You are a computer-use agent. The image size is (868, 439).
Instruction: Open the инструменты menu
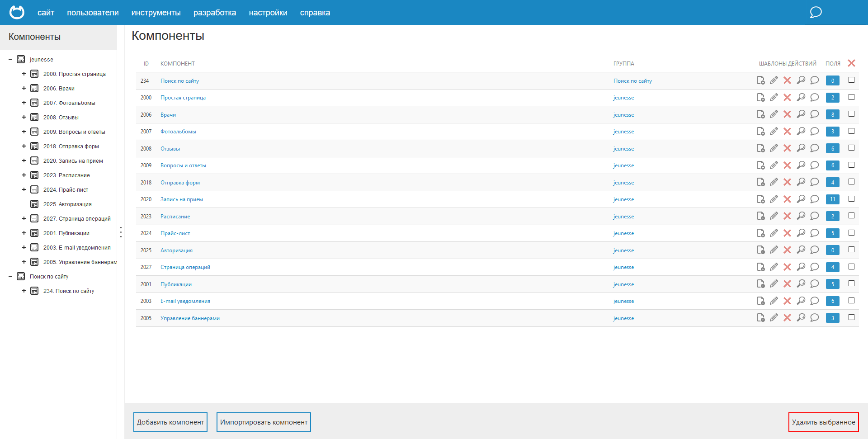(156, 13)
